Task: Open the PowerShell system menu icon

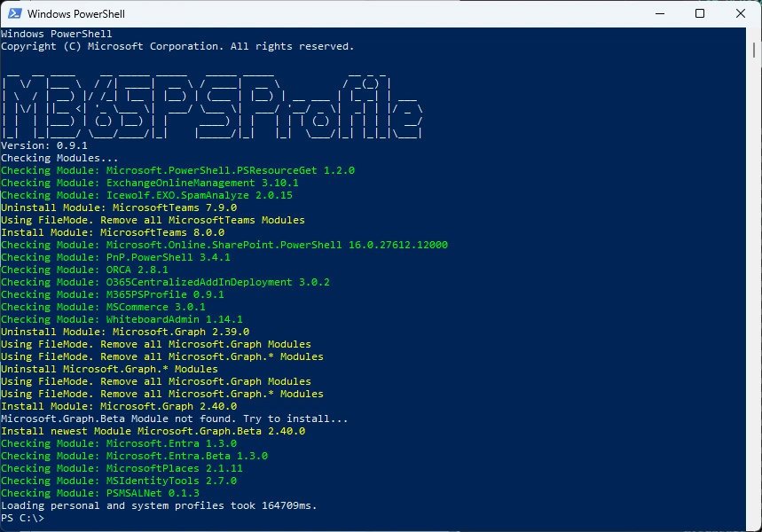Action: click(14, 13)
